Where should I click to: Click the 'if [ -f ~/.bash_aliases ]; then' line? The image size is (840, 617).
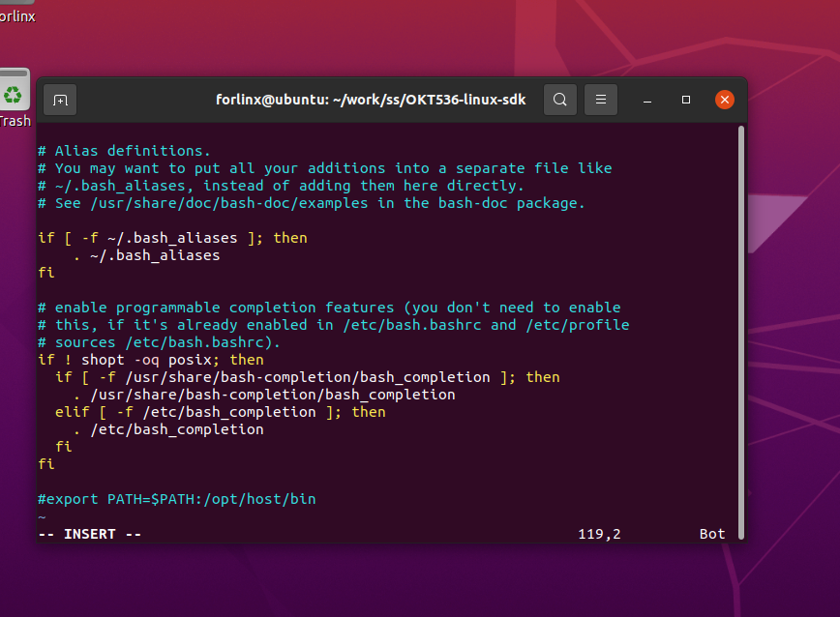point(172,238)
